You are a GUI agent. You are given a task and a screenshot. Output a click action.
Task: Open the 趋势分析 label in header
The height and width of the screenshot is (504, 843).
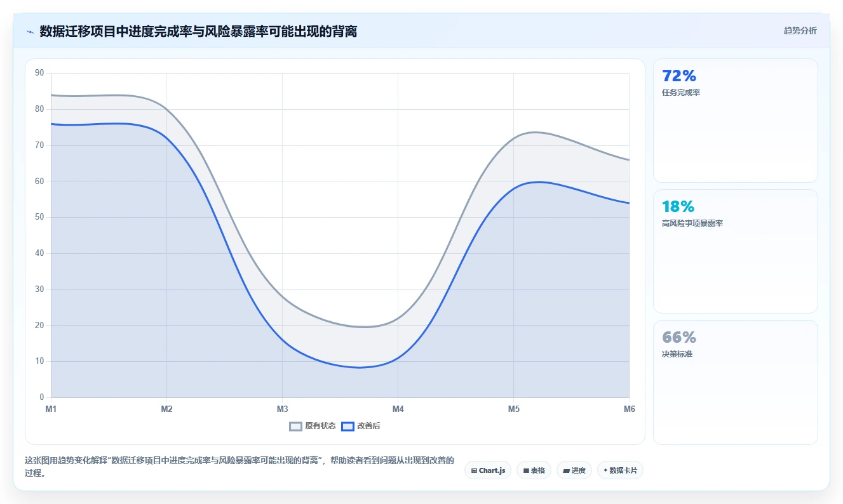point(800,30)
